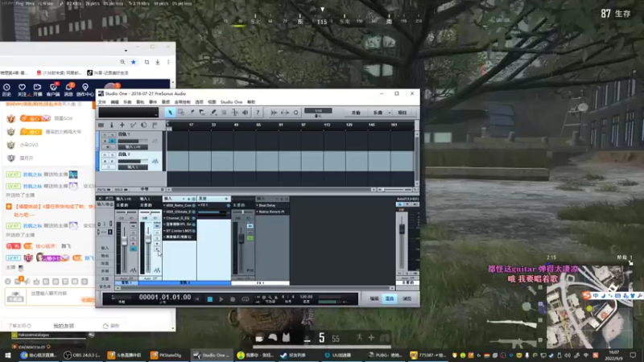Expand the ST Limiter LM2 insert arrow
The image size is (644, 362).
165,231
